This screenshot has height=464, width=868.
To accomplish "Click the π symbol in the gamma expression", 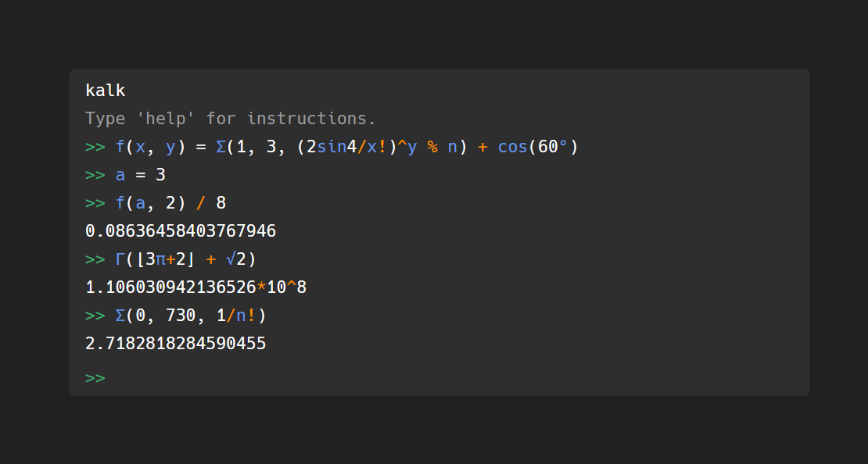I will [160, 259].
